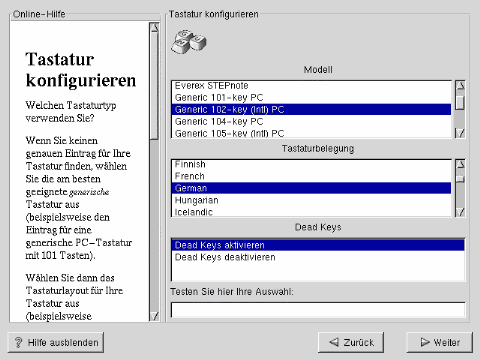Viewport: 480px width, 360px height.
Task: Click the question mark help icon
Action: tap(18, 342)
